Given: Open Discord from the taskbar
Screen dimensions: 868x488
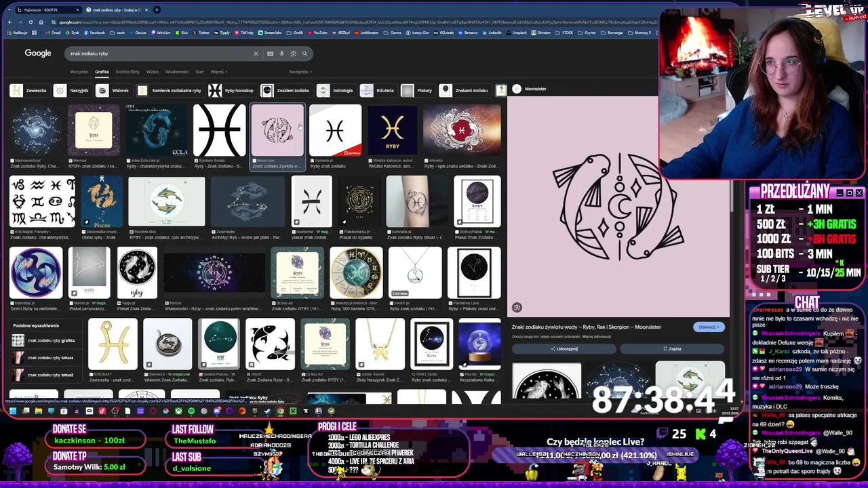Looking at the screenshot, I should point(217,411).
